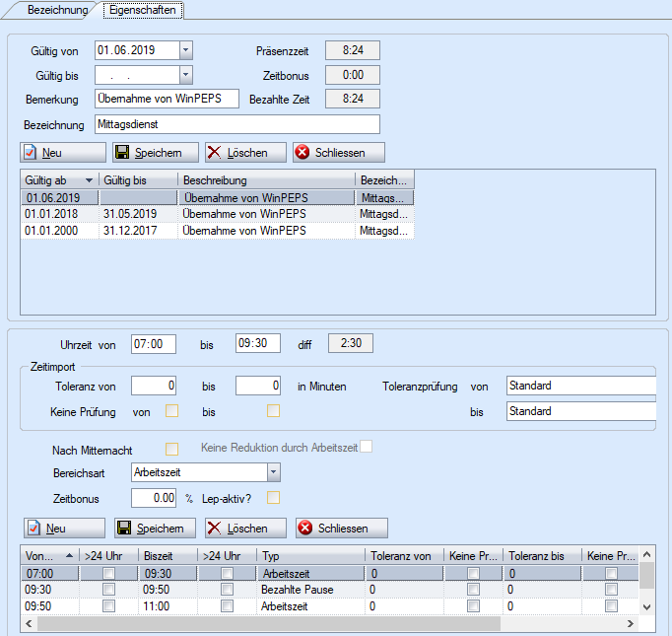
Task: Click the upper Löschen red X icon
Action: 216,153
